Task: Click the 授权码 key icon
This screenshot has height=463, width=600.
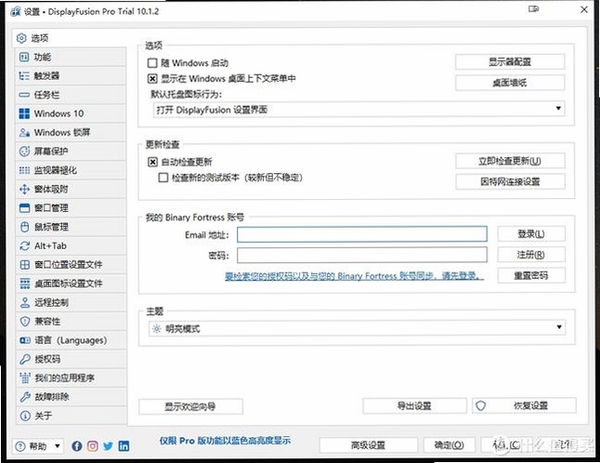Action: point(24,359)
